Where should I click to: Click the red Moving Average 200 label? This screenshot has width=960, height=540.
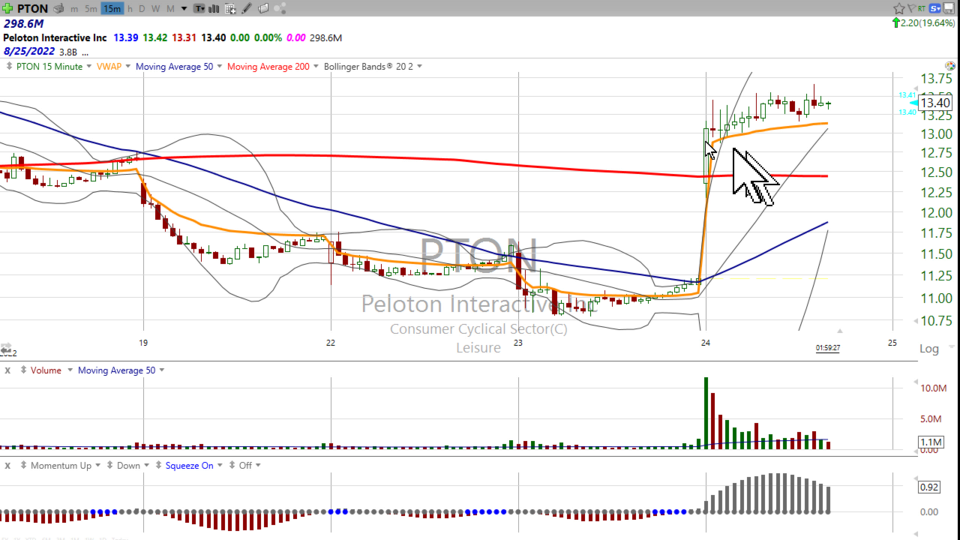[268, 66]
